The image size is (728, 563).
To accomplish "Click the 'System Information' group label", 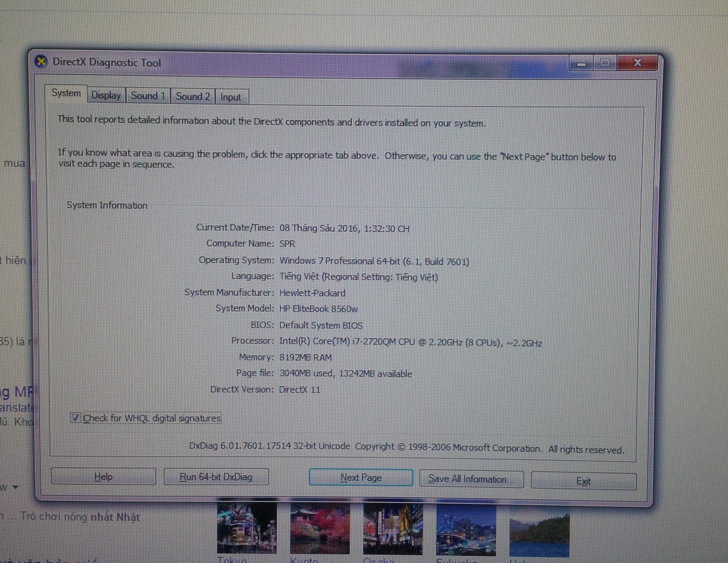I will (x=107, y=205).
